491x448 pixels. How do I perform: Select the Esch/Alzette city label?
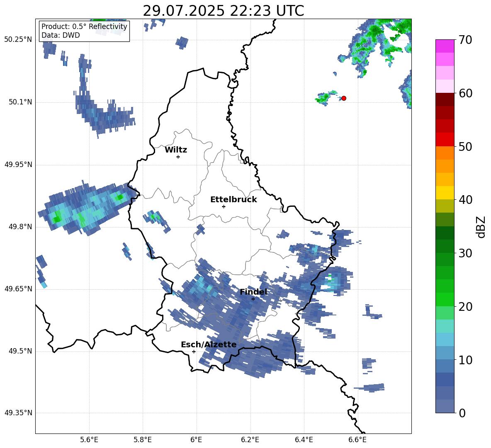coord(209,344)
